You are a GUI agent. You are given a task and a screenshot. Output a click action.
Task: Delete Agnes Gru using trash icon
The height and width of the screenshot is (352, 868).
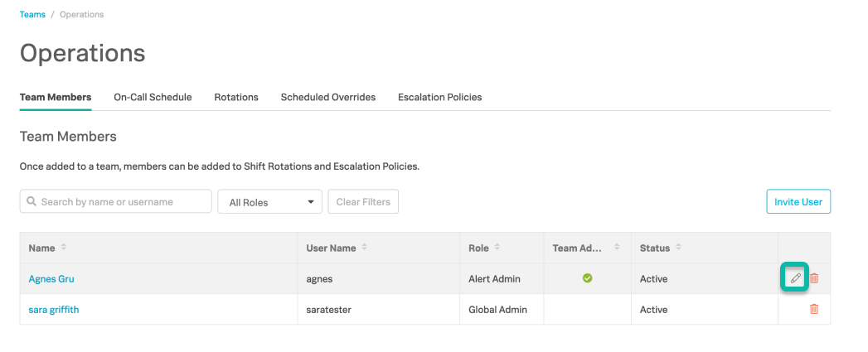814,278
